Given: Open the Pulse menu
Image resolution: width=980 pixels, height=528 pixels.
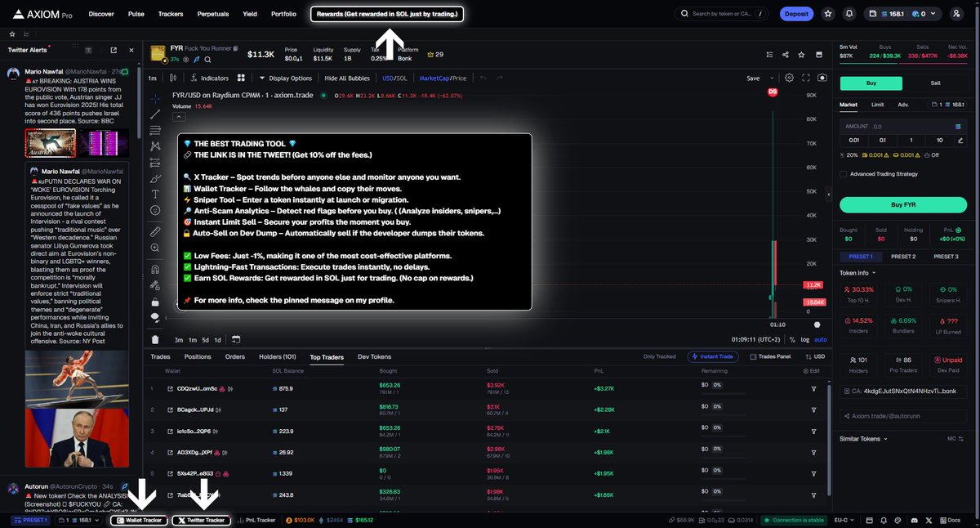Looking at the screenshot, I should click(136, 14).
